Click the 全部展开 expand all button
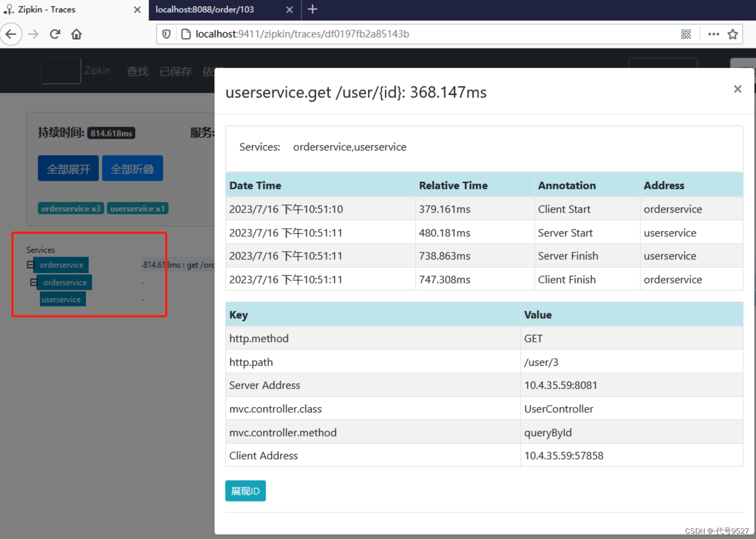 pos(68,168)
